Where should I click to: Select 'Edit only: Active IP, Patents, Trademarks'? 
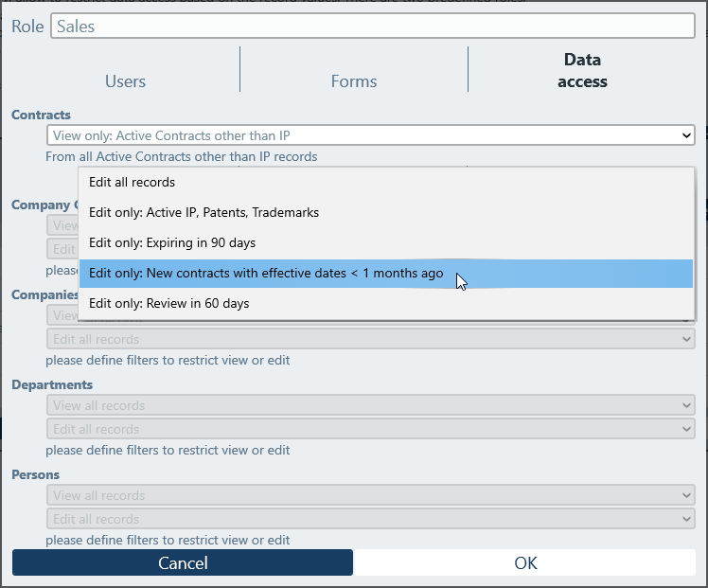tap(204, 213)
